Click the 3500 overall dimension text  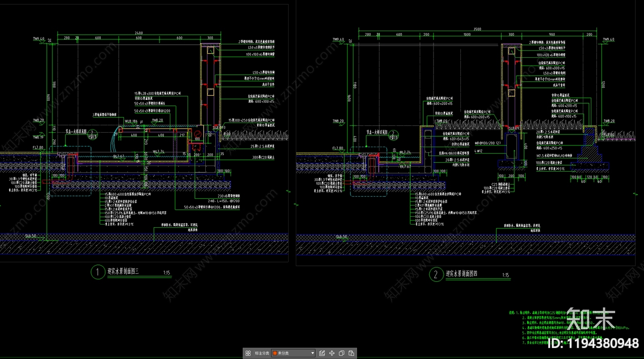click(477, 29)
